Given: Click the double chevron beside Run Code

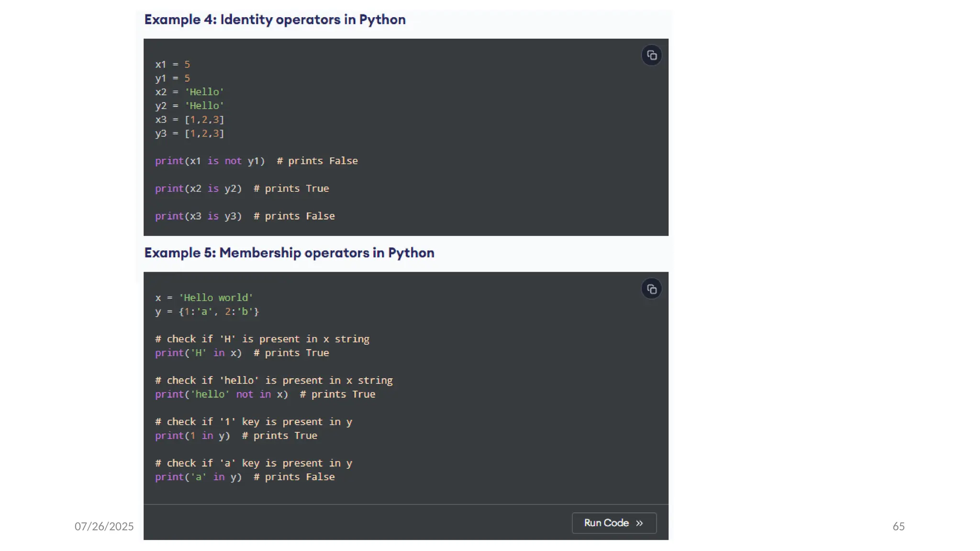Looking at the screenshot, I should [x=639, y=523].
